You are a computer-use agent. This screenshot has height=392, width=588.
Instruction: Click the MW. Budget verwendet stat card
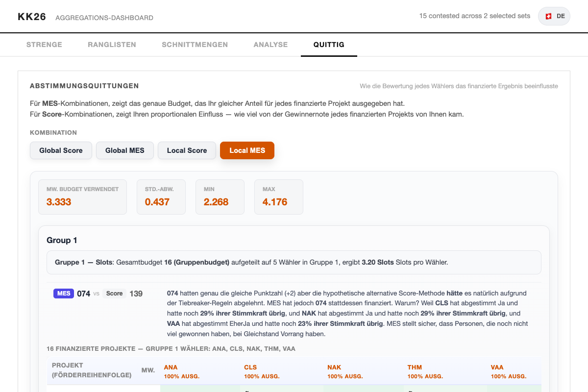click(x=82, y=196)
